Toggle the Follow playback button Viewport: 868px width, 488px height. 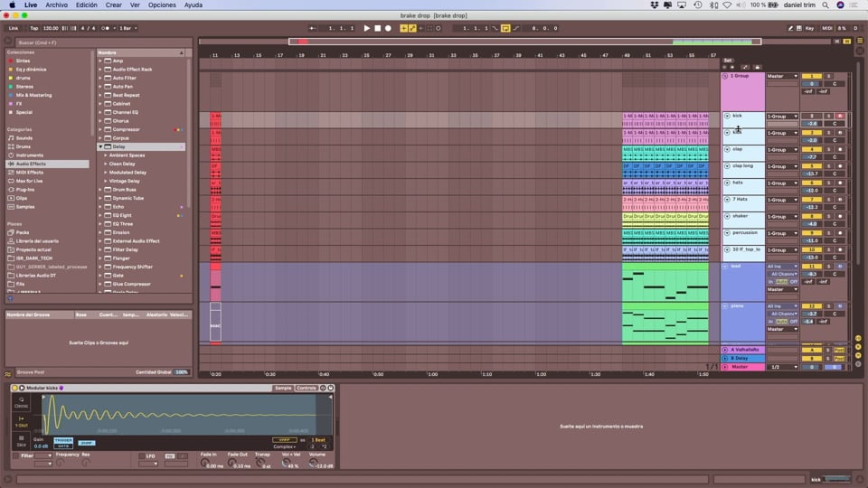point(313,28)
